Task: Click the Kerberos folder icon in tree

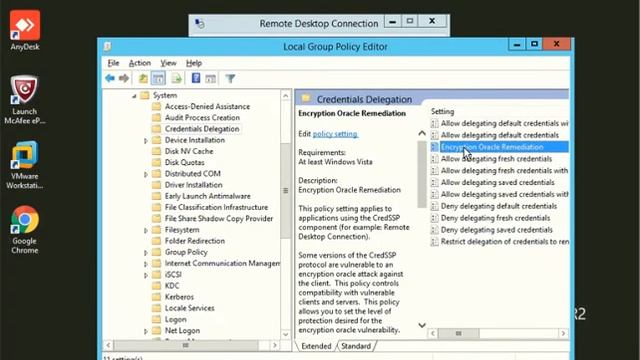Action: (156, 297)
